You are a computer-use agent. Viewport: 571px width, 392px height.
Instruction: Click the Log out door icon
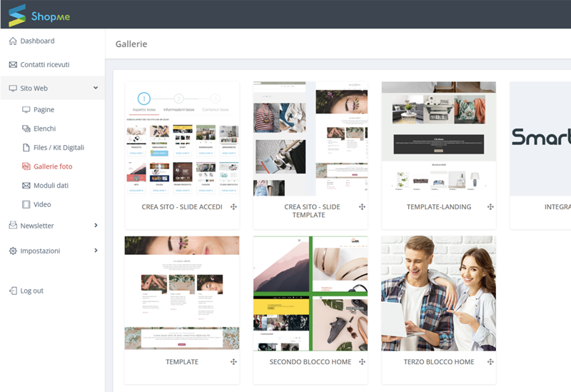pos(13,291)
